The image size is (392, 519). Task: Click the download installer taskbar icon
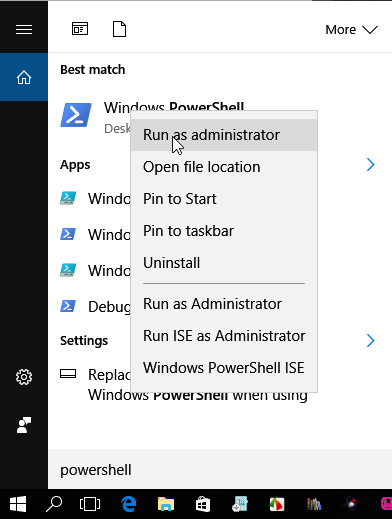pyautogui.click(x=240, y=504)
